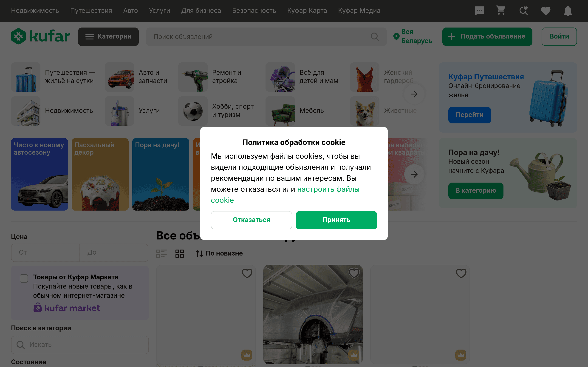Focus the Поиск объявлений search field
This screenshot has width=588, height=367.
260,37
